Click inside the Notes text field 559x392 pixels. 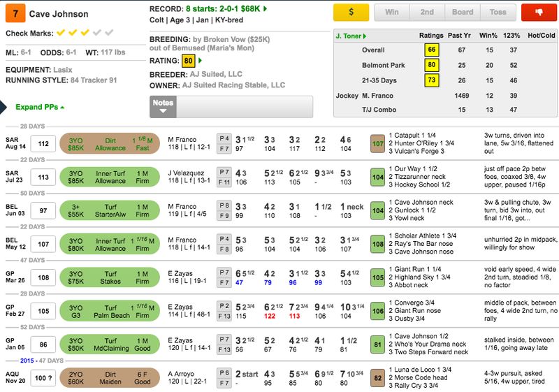(x=244, y=107)
